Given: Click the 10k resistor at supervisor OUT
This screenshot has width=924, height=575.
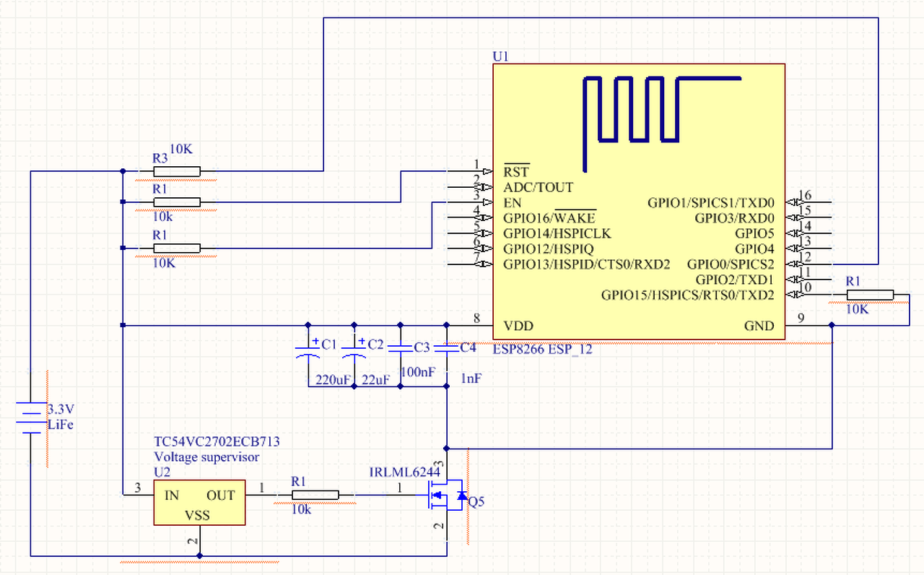Looking at the screenshot, I should click(x=315, y=495).
